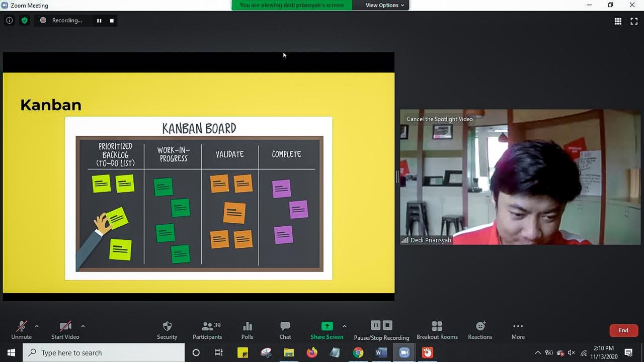The height and width of the screenshot is (362, 644).
Task: Open the Reactions picker
Action: pyautogui.click(x=480, y=330)
